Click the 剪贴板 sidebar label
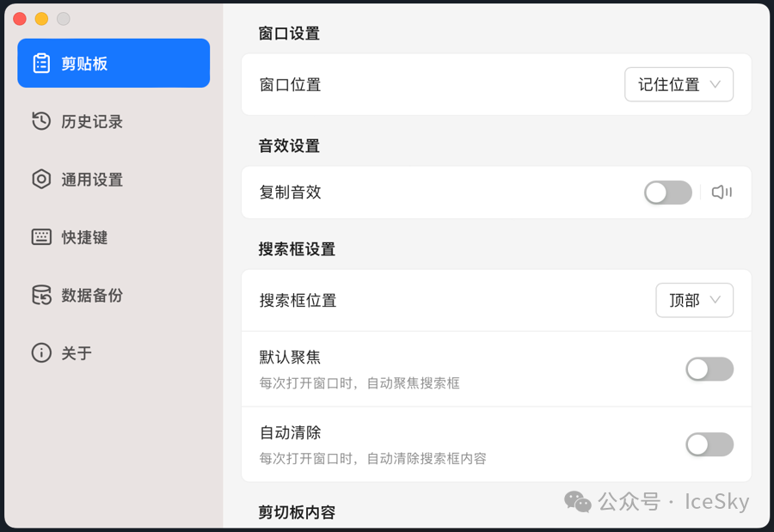This screenshot has height=532, width=774. tap(84, 64)
